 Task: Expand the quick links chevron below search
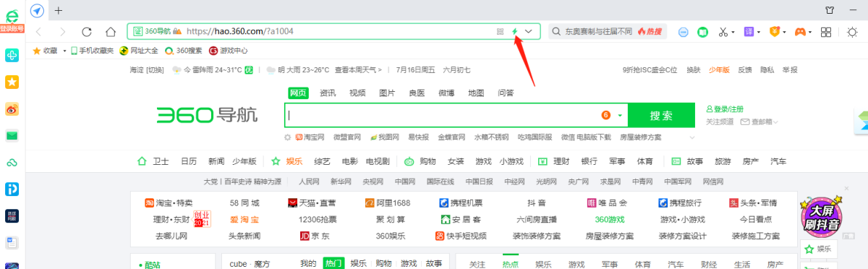click(692, 137)
